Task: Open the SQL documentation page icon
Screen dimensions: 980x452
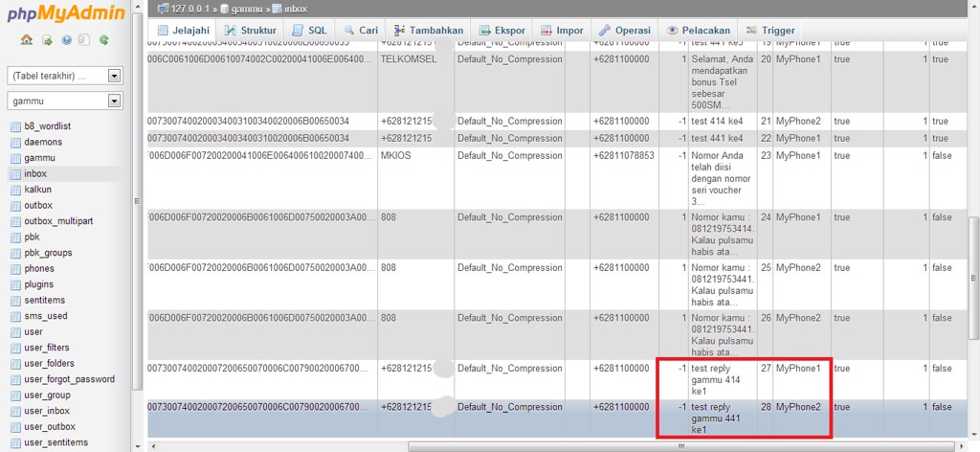Action: tap(84, 40)
